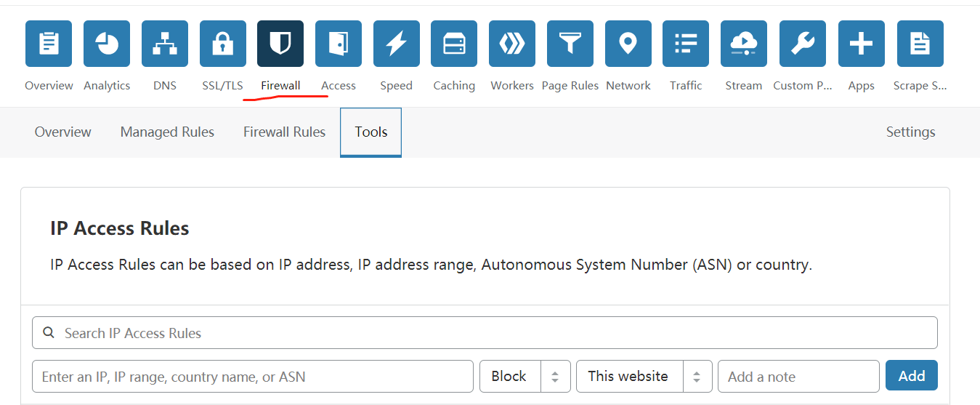
Task: Open the Analytics pie chart icon
Action: pyautogui.click(x=107, y=44)
